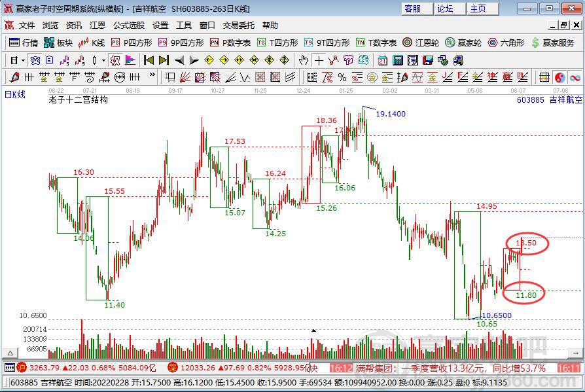Jump to last bar with skip-forward icon
Screen dimensions: 585x392
(x=164, y=60)
